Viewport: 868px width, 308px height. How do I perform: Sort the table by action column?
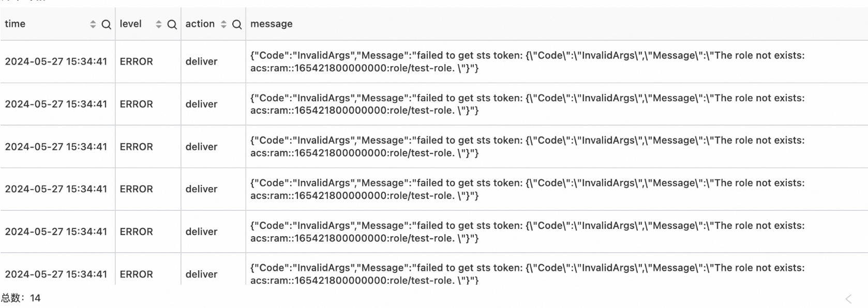click(x=223, y=24)
